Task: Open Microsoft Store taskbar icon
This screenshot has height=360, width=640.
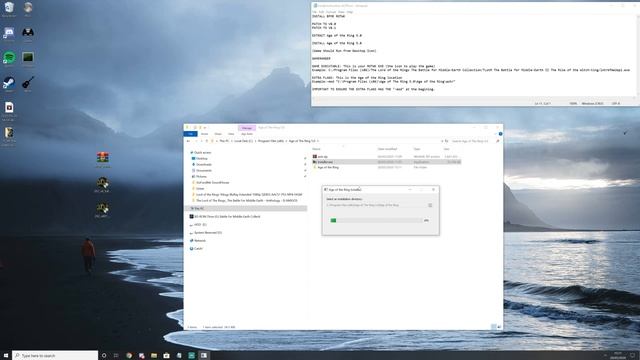Action: point(166,356)
